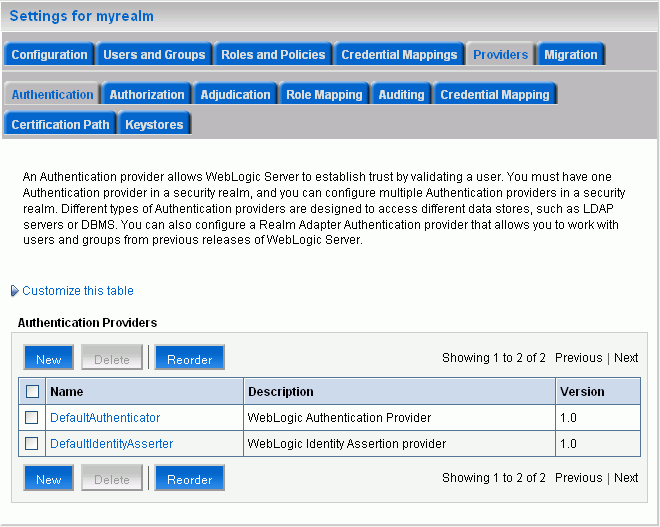Select the Authentication sub-tab
The image size is (660, 527).
pyautogui.click(x=52, y=94)
